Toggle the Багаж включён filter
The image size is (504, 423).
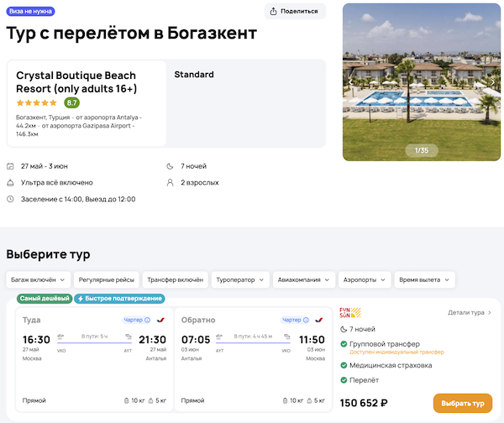[36, 279]
